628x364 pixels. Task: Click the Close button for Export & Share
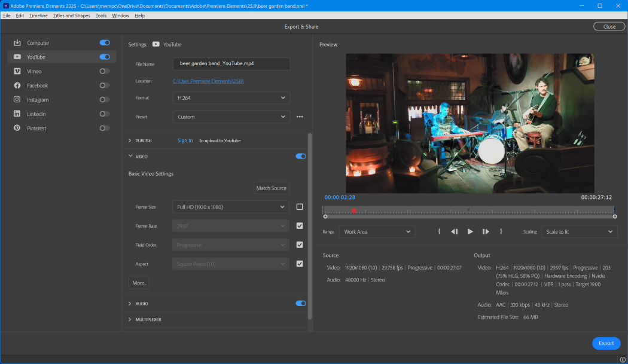click(x=609, y=26)
